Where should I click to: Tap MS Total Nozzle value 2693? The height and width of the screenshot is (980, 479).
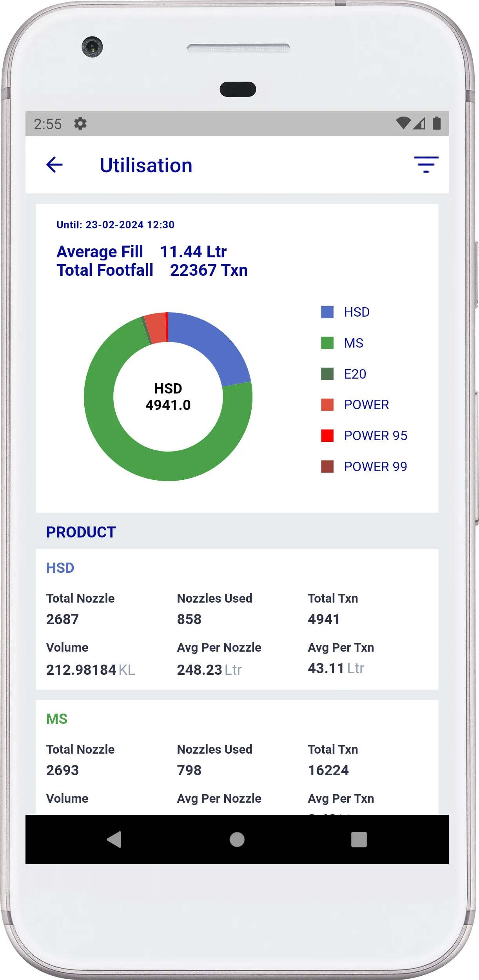pyautogui.click(x=63, y=770)
